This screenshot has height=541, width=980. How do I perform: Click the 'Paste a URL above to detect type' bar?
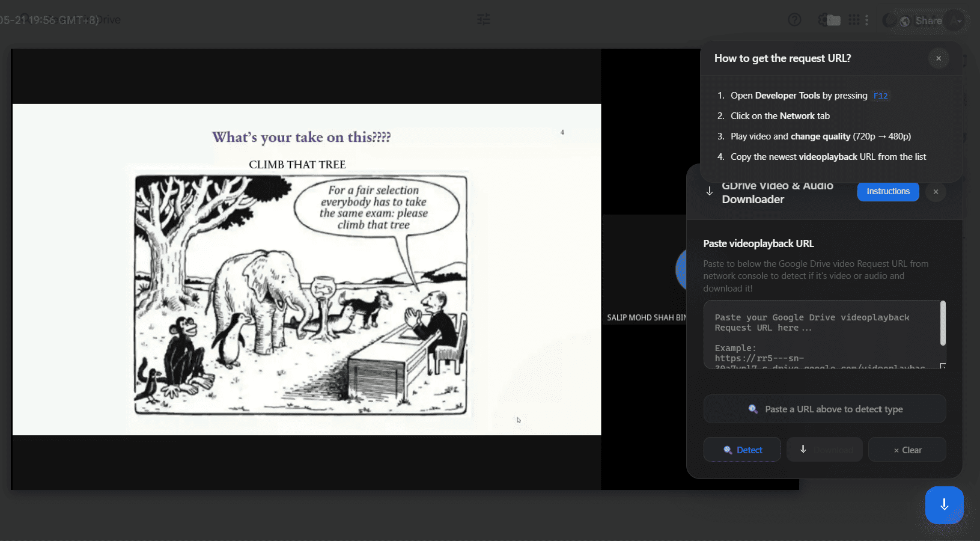[824, 409]
